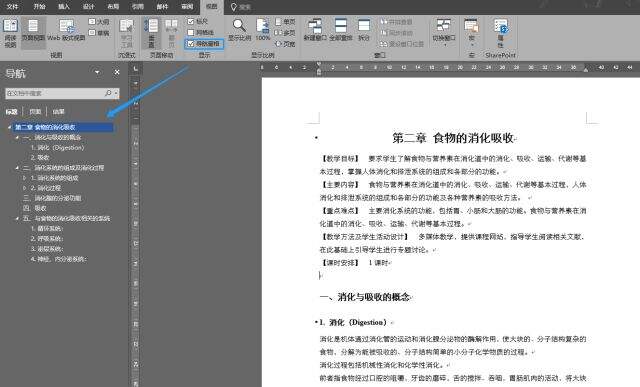Image resolution: width=640 pixels, height=387 pixels.
Task: Click the magnifier icon in navigation search
Action: 108,93
